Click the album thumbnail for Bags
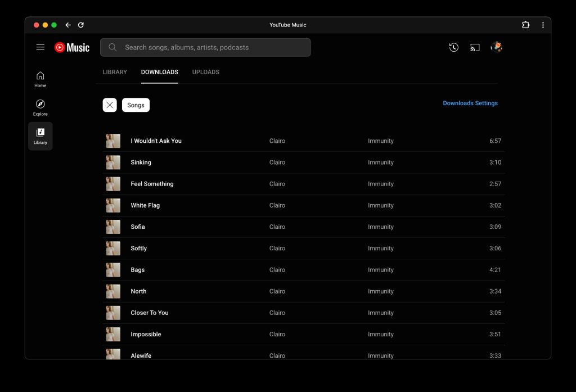This screenshot has width=576, height=392. point(113,270)
